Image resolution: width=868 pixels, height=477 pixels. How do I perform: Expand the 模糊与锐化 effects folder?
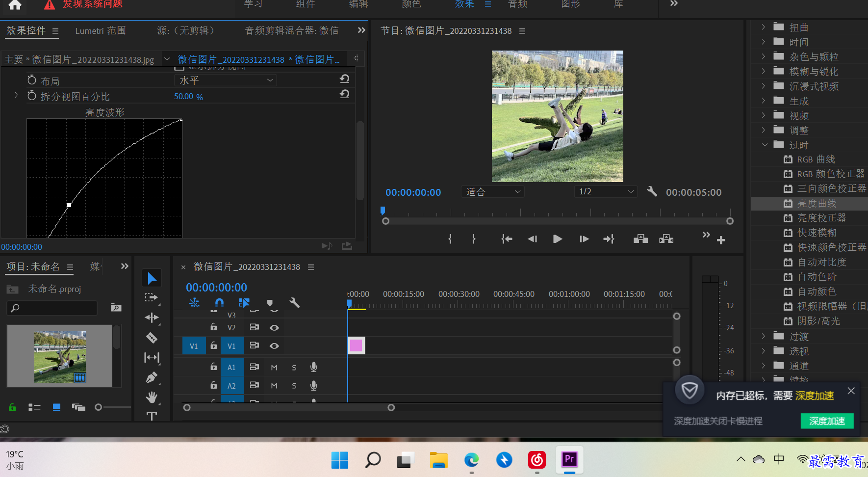[x=764, y=71]
